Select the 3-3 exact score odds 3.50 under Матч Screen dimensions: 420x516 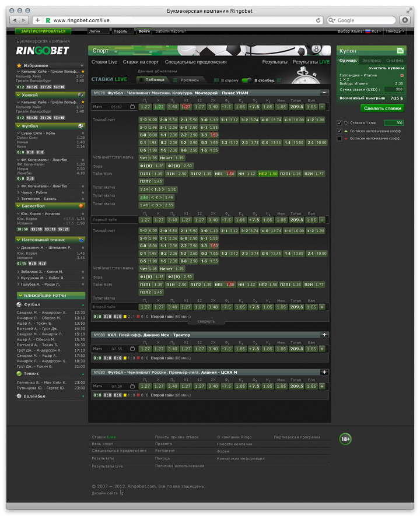click(209, 135)
